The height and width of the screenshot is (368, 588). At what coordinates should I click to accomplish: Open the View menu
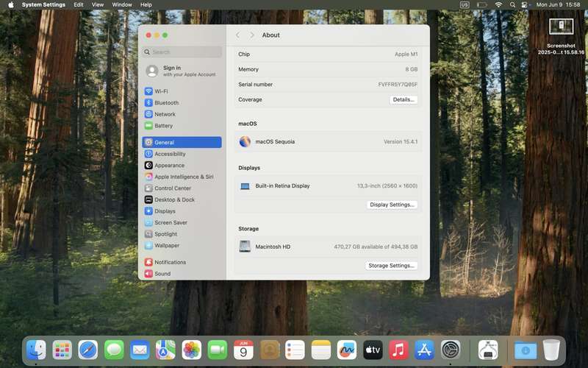coord(98,5)
